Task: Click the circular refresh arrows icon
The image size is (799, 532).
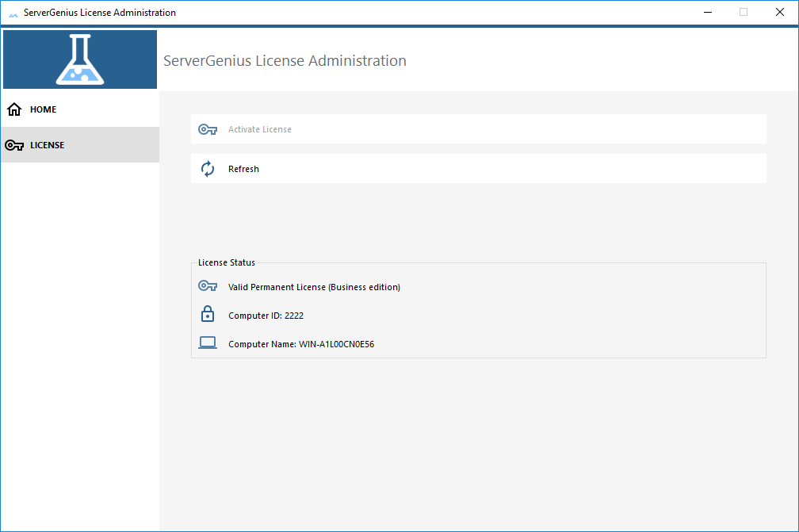Action: tap(207, 168)
